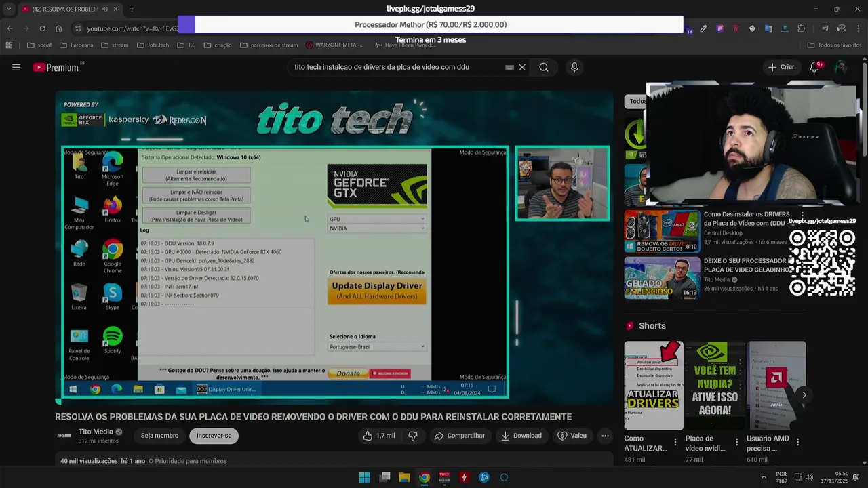This screenshot has height=488, width=868.
Task: Open the Usuário AMD precisa short
Action: click(776, 386)
